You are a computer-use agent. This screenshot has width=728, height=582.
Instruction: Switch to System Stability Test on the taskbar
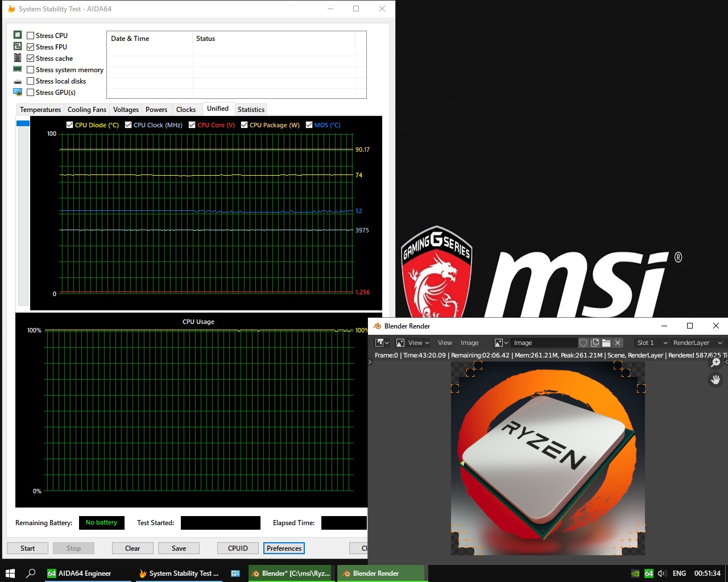click(180, 573)
